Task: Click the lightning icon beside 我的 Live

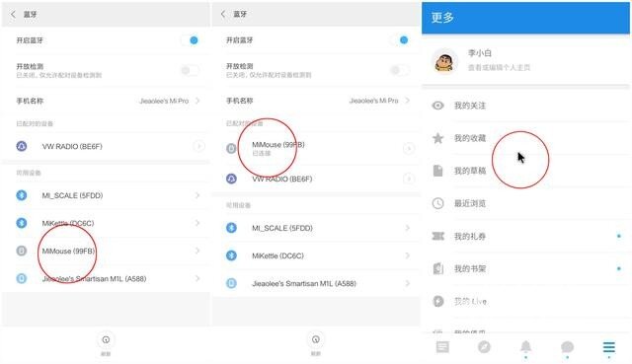Action: click(438, 301)
